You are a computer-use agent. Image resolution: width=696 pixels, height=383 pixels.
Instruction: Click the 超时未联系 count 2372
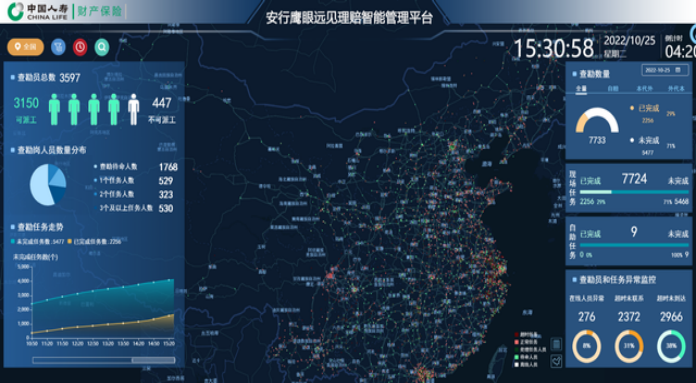coord(629,316)
